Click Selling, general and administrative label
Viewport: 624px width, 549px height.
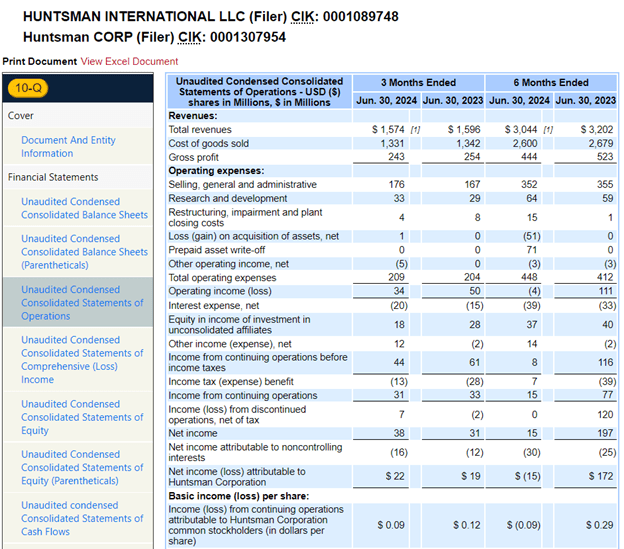tap(242, 184)
